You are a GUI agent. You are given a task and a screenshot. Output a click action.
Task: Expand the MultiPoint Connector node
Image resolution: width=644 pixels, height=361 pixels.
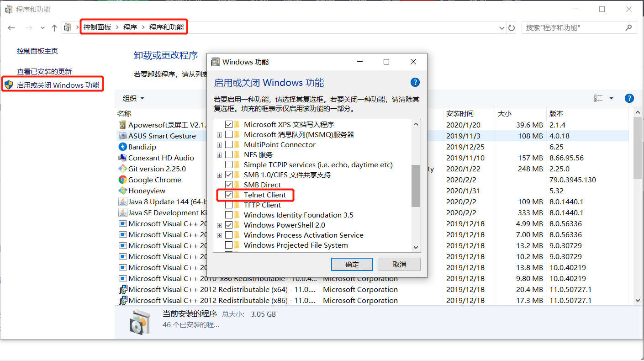click(x=220, y=144)
